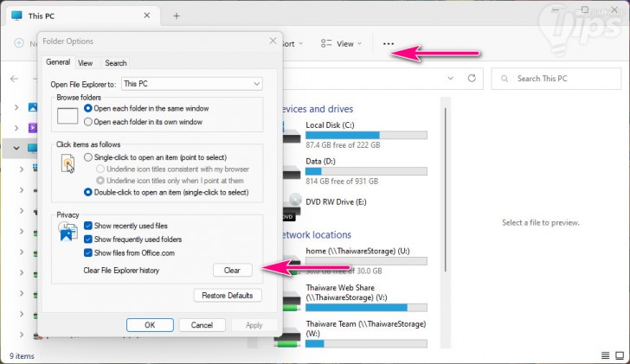The width and height of the screenshot is (630, 364).
Task: Expand first child item under This PC
Action: point(22,169)
